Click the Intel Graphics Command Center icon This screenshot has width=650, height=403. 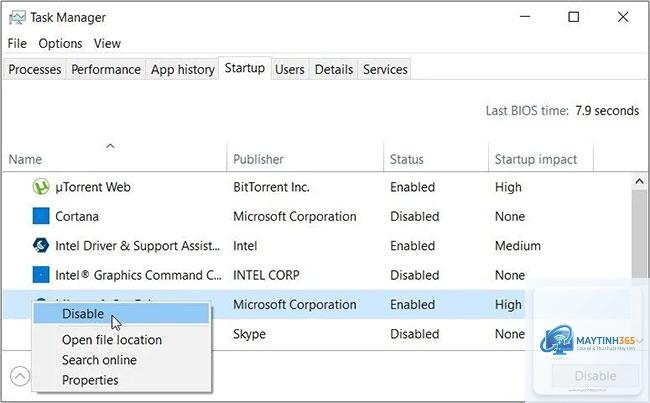41,275
